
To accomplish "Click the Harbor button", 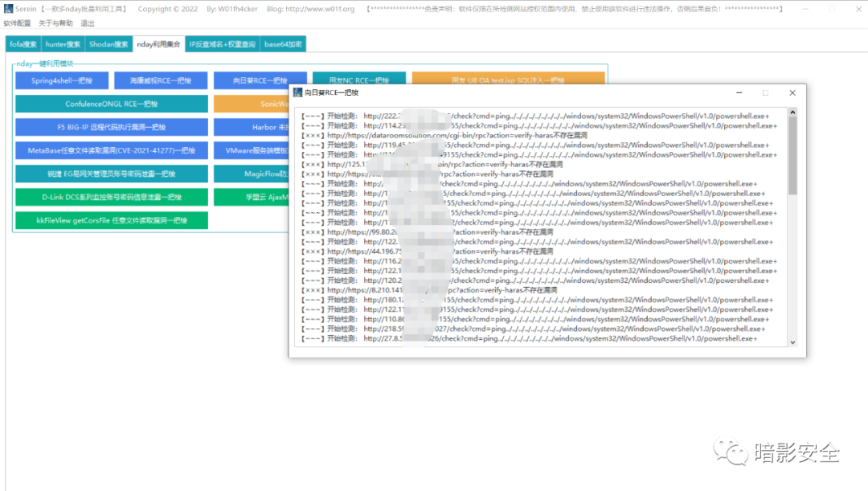I will click(x=252, y=127).
